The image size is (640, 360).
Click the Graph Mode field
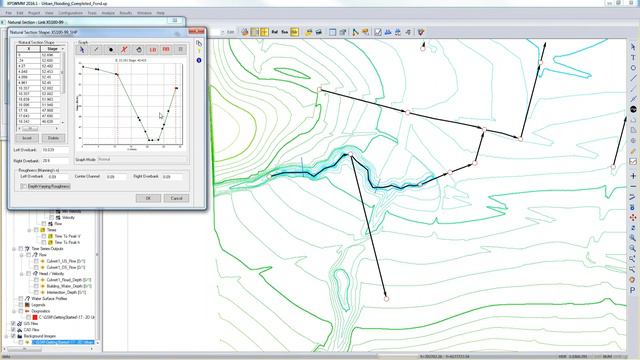pos(142,160)
